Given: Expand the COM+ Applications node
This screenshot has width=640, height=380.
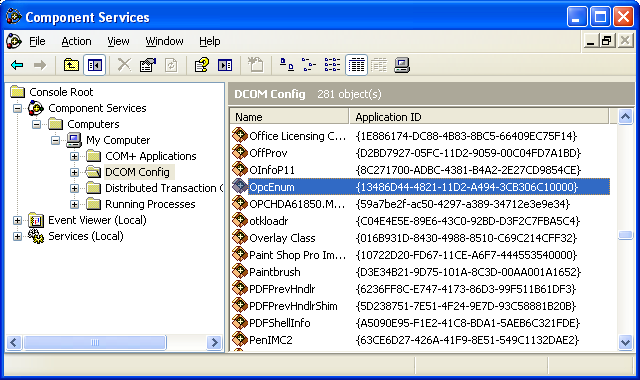Looking at the screenshot, I should 74,156.
